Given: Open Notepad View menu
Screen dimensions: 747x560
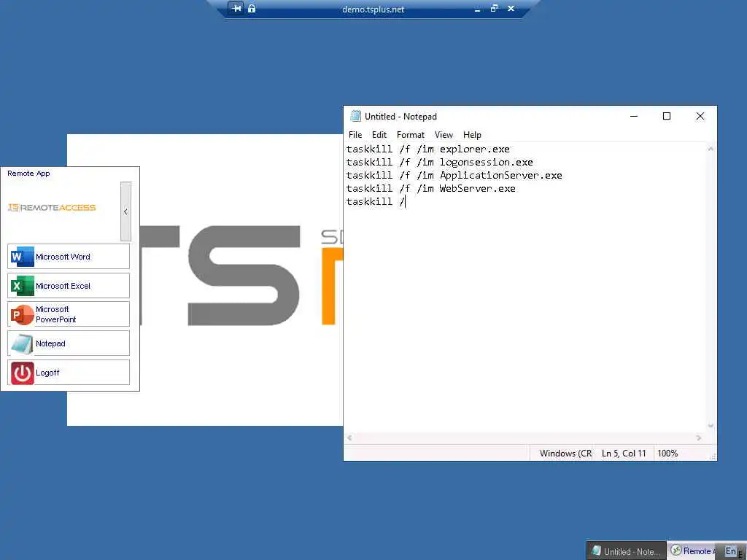Looking at the screenshot, I should click(x=444, y=135).
